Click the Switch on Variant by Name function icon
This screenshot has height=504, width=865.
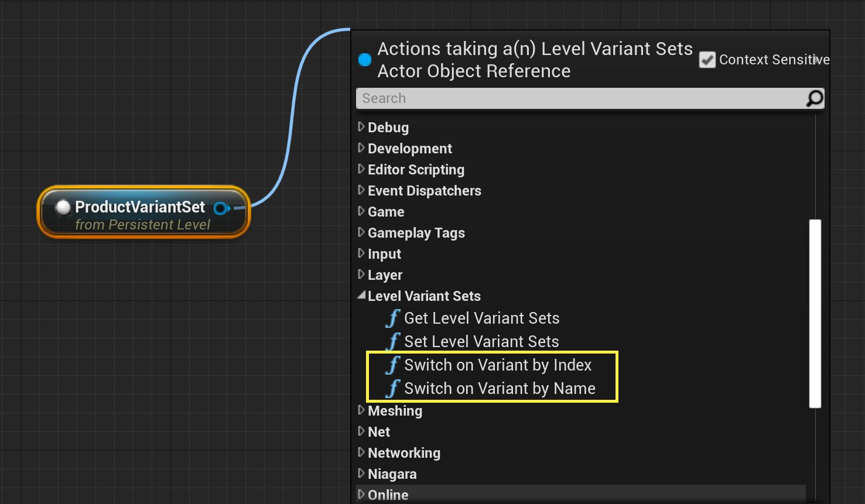point(392,389)
